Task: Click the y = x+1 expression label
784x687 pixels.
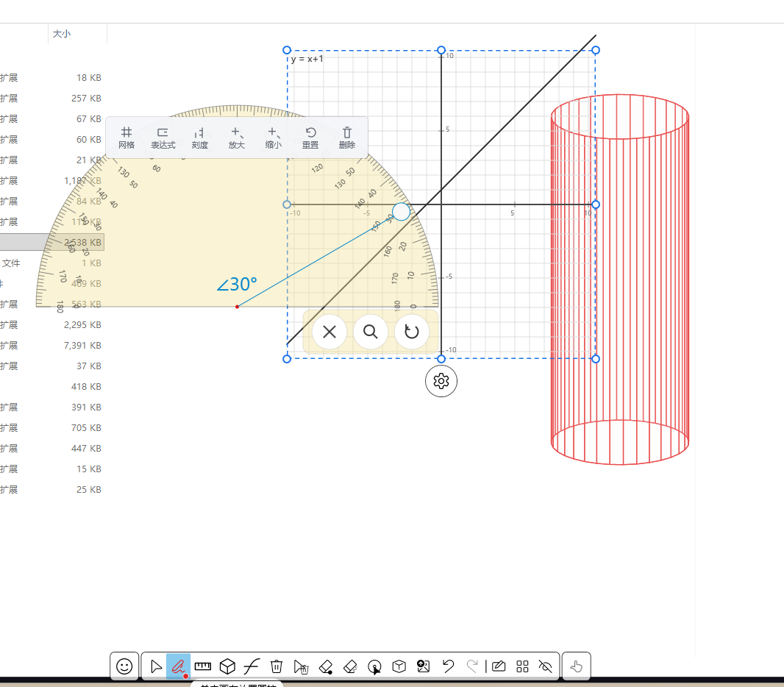Action: pos(307,59)
